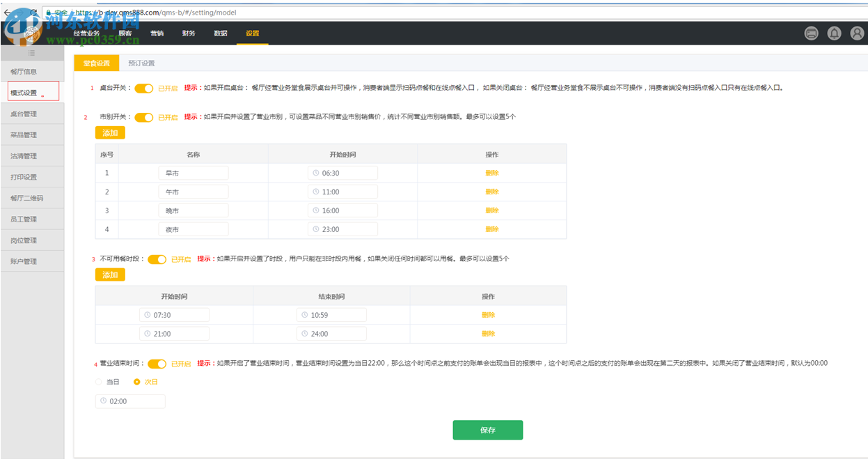Collapse the sidebar using the hamburger icon
Viewport: 868px width, 464px height.
tap(31, 52)
